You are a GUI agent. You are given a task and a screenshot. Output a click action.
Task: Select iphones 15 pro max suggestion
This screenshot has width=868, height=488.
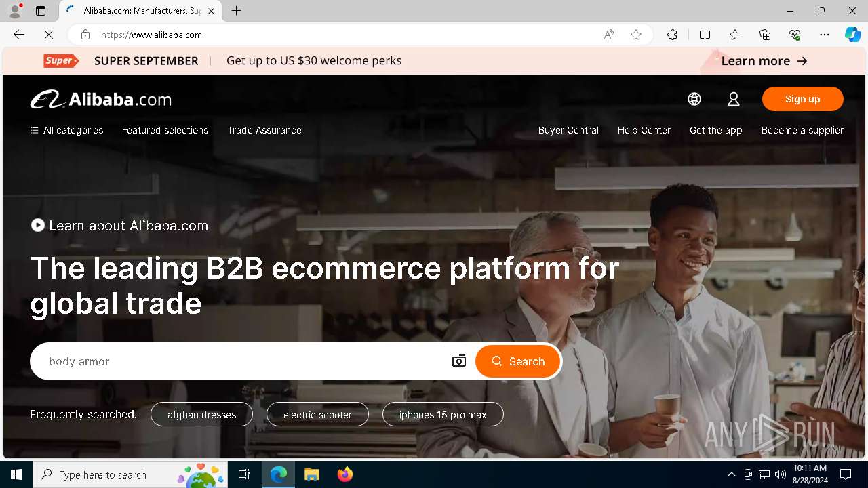pos(443,415)
